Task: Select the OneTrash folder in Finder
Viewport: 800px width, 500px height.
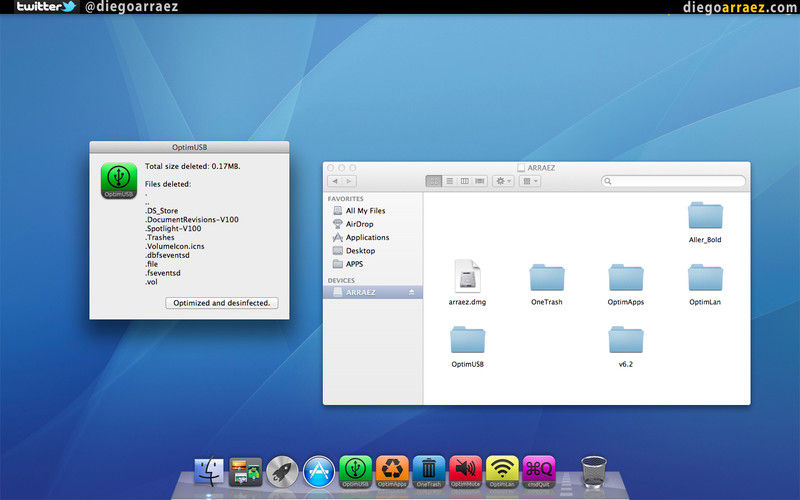Action: (546, 285)
